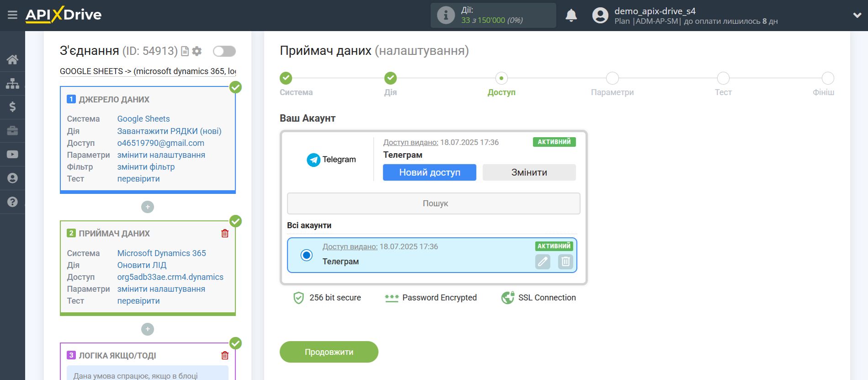Click the ApiX-Drive logo

coord(64,15)
